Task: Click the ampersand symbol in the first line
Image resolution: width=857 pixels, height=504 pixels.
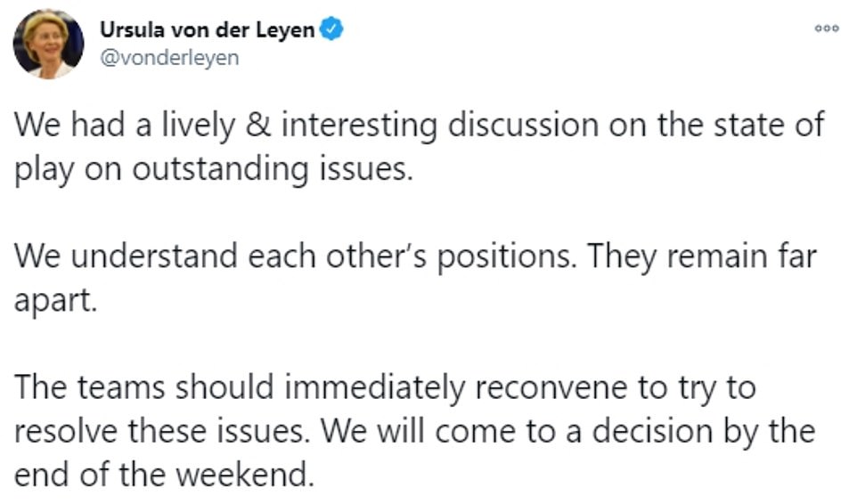Action: point(258,125)
